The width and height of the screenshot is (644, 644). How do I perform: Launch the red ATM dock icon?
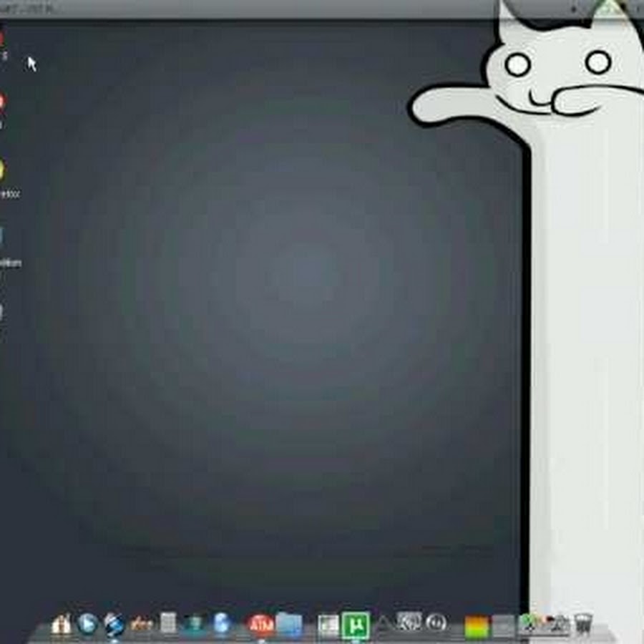tap(260, 625)
